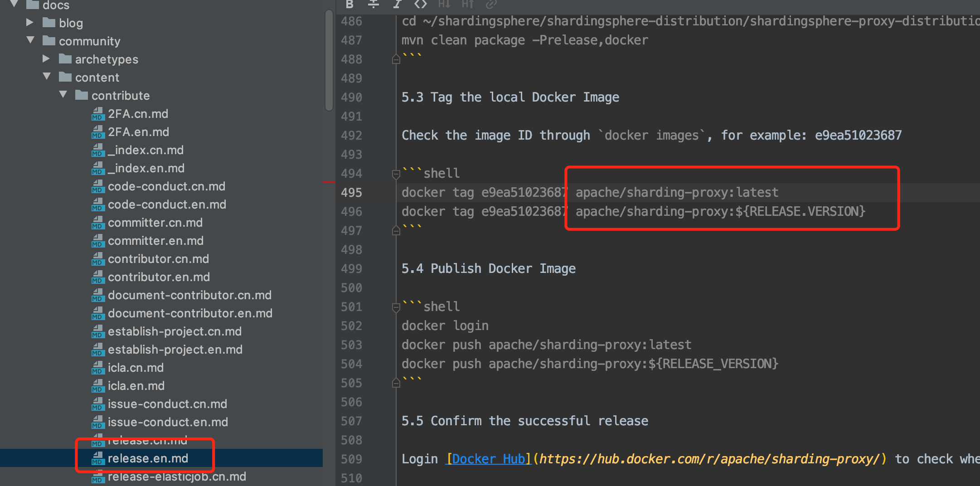Screen dimensions: 980x486
Task: Fold the shell code block at line 494
Action: click(x=396, y=174)
